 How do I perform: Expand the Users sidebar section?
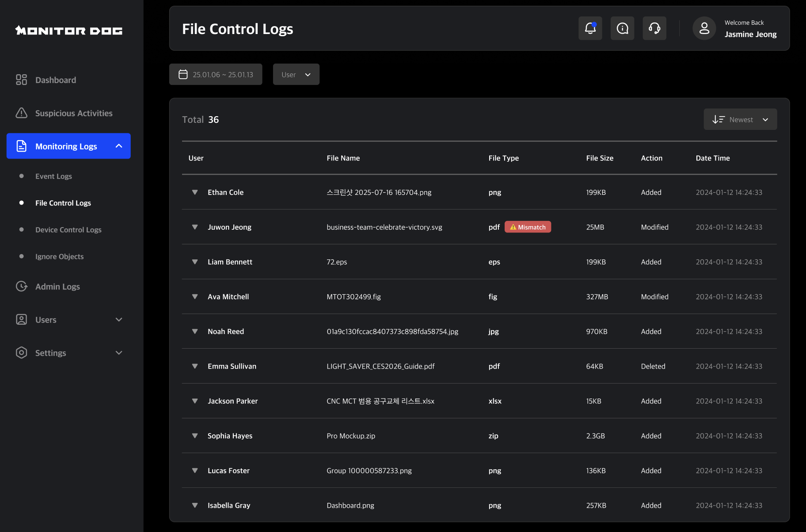tap(118, 319)
